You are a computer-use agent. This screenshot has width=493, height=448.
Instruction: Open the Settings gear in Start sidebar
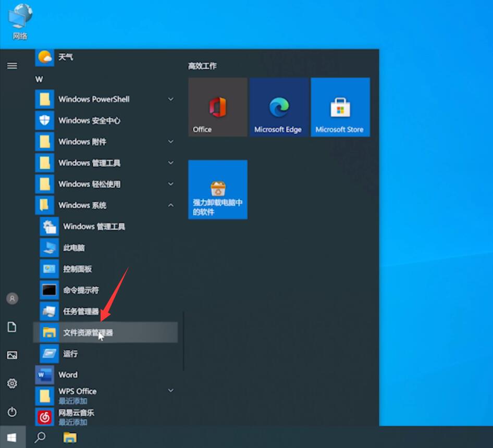click(13, 383)
